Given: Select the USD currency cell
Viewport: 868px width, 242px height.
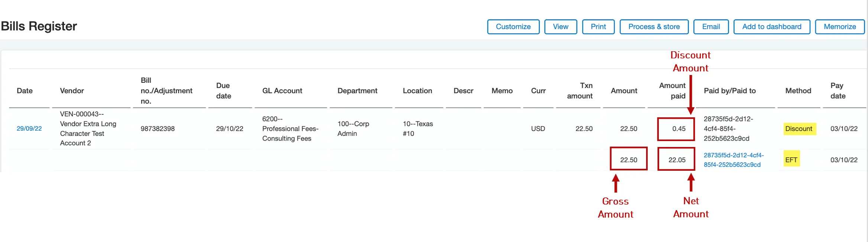Looking at the screenshot, I should coord(538,128).
